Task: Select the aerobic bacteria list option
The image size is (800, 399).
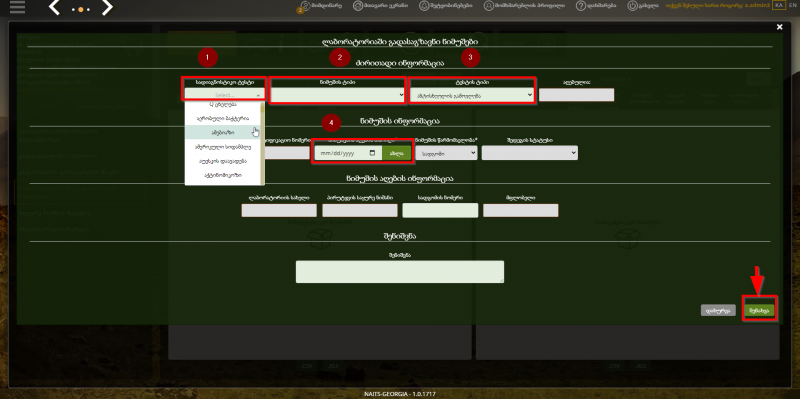Action: [222, 118]
